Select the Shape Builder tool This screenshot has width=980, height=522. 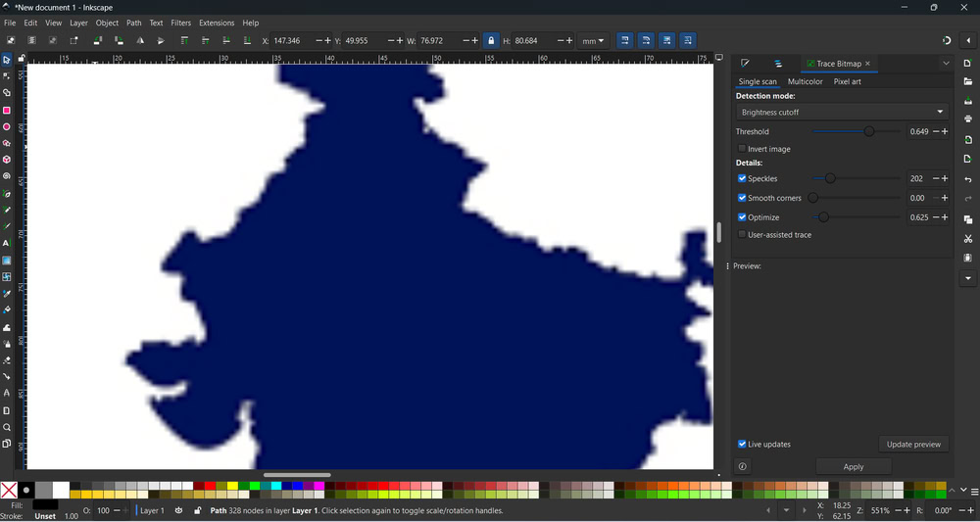pos(6,92)
